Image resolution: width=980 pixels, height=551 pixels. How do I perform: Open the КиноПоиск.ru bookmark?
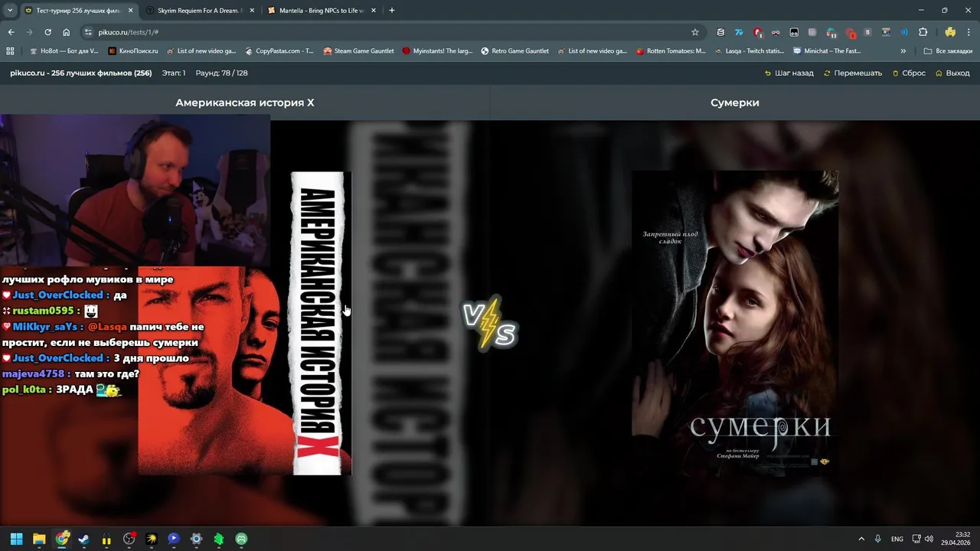133,51
